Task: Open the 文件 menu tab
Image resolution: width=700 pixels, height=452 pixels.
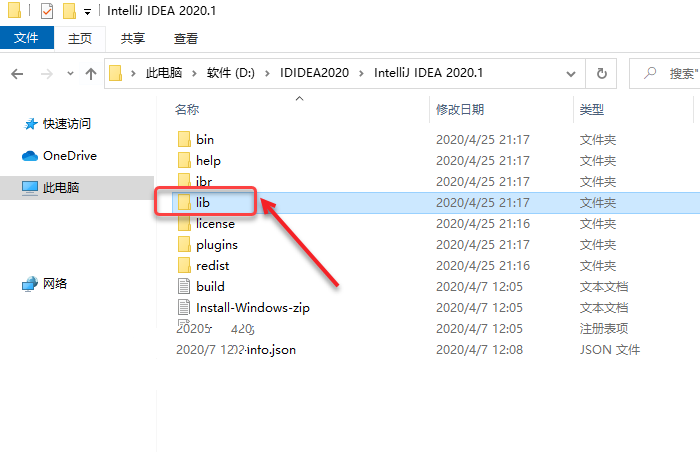Action: tap(27, 38)
